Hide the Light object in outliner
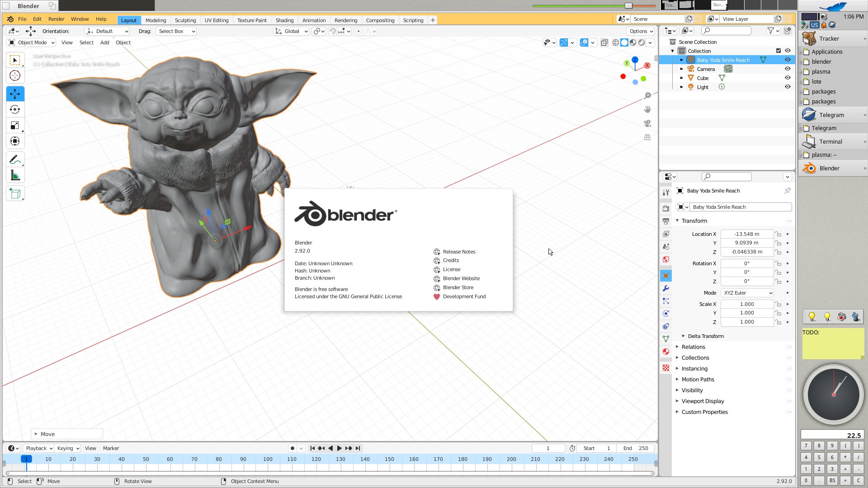This screenshot has height=488, width=868. point(788,87)
